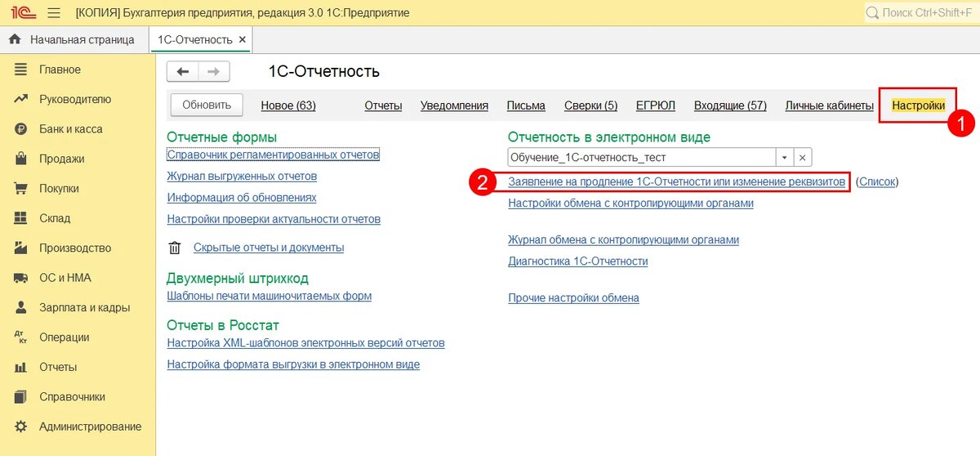Open the Письма section
980x456 pixels.
(526, 105)
